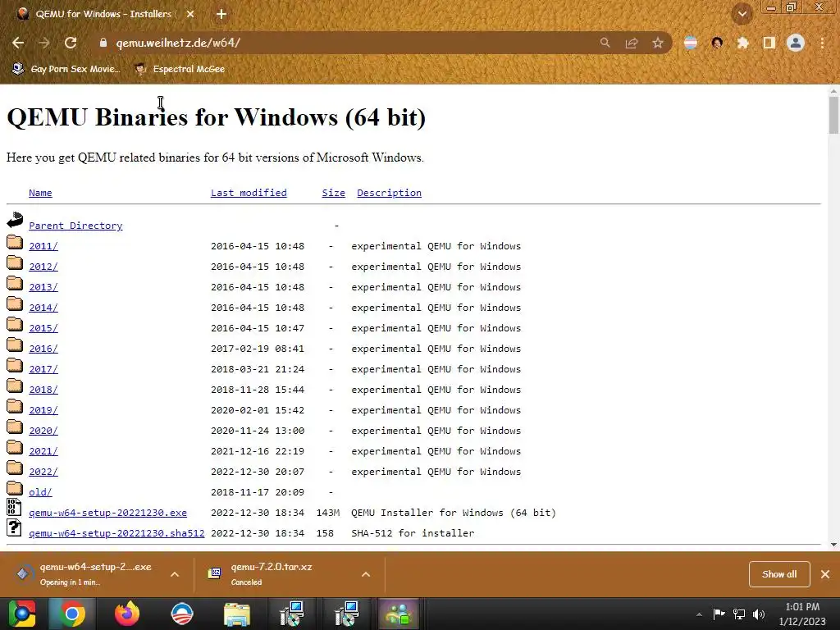The width and height of the screenshot is (840, 630).
Task: Click the share page icon
Action: (x=632, y=43)
